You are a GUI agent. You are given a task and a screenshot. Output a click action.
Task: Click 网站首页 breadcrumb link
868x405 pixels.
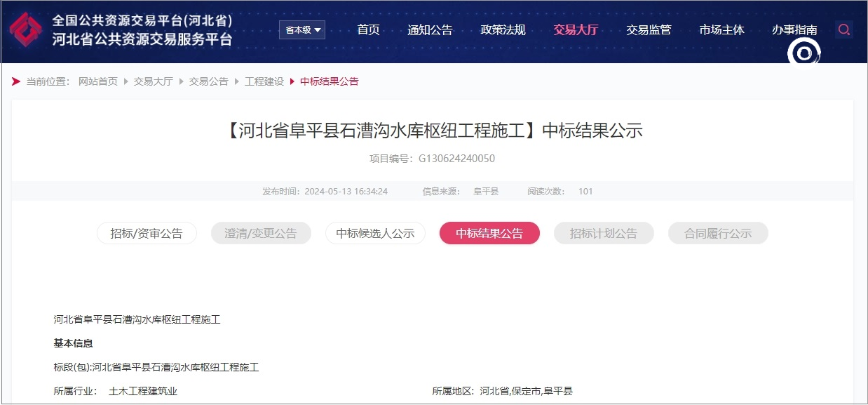[98, 81]
